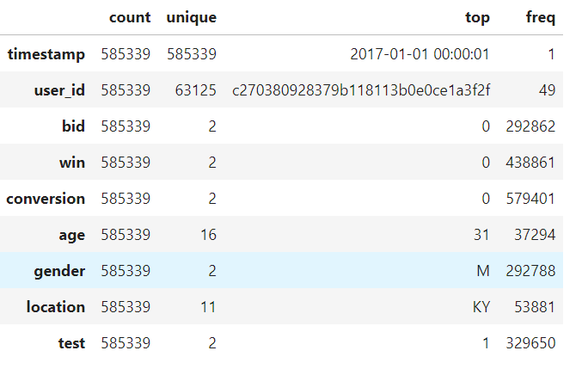
Task: Click the 'unique' column header
Action: point(191,17)
